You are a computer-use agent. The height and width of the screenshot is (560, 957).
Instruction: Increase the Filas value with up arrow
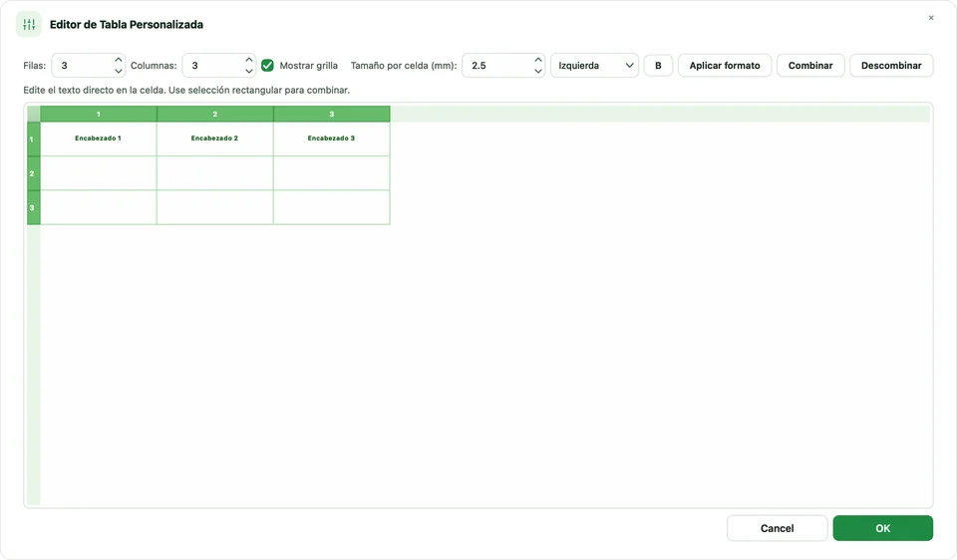119,60
